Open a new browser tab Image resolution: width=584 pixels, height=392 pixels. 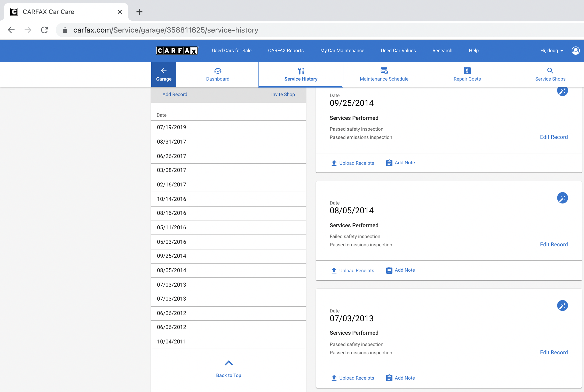pyautogui.click(x=139, y=12)
